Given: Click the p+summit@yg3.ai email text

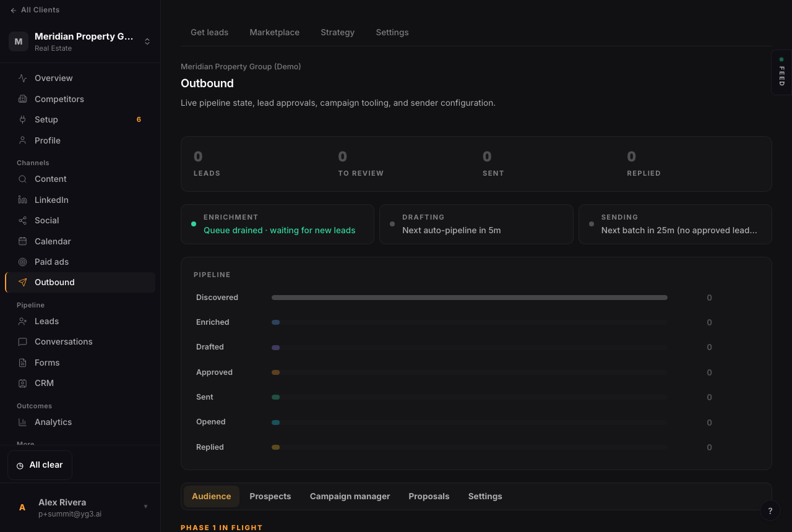Looking at the screenshot, I should click(x=70, y=514).
